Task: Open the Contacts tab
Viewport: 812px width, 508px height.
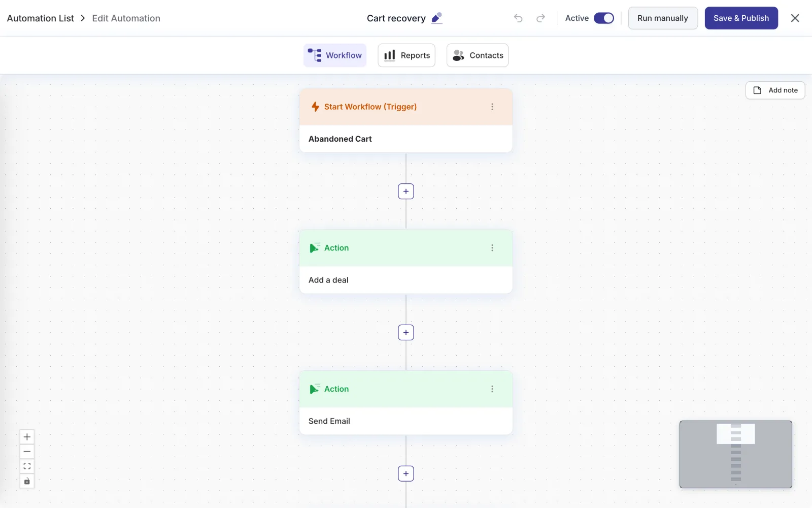Action: pyautogui.click(x=478, y=55)
